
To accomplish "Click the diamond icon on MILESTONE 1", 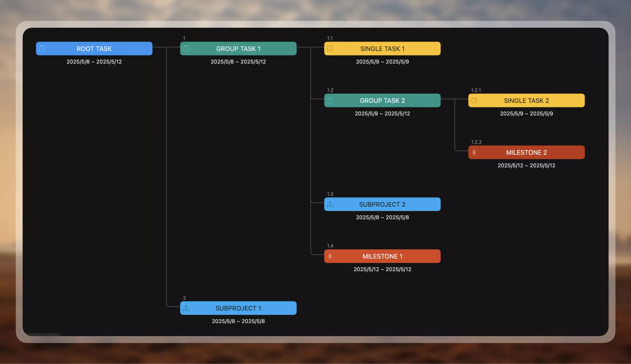I will [330, 256].
